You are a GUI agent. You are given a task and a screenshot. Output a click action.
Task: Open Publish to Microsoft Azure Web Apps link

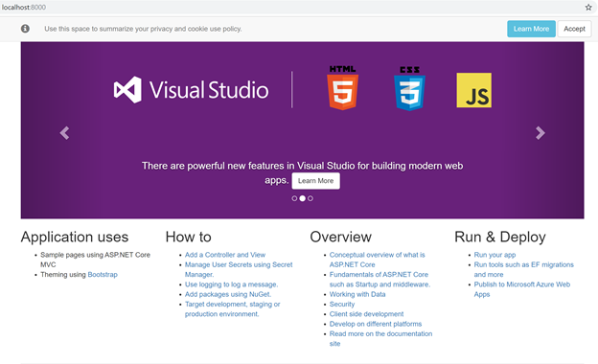[x=522, y=289]
